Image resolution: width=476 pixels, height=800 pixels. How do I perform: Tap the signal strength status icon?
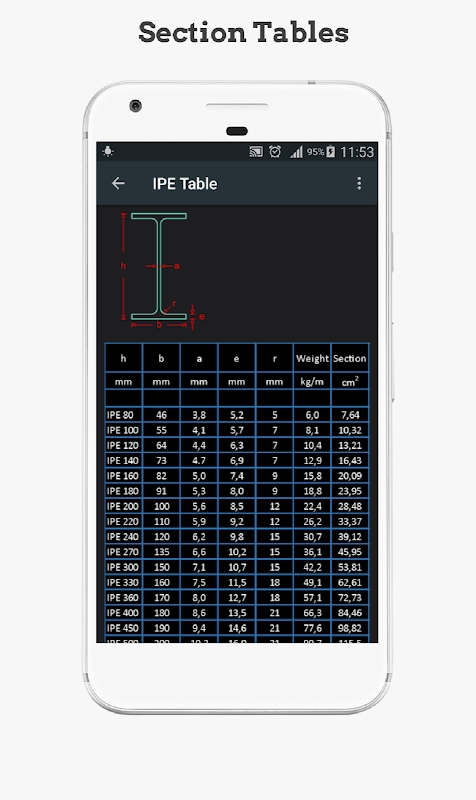click(x=296, y=152)
